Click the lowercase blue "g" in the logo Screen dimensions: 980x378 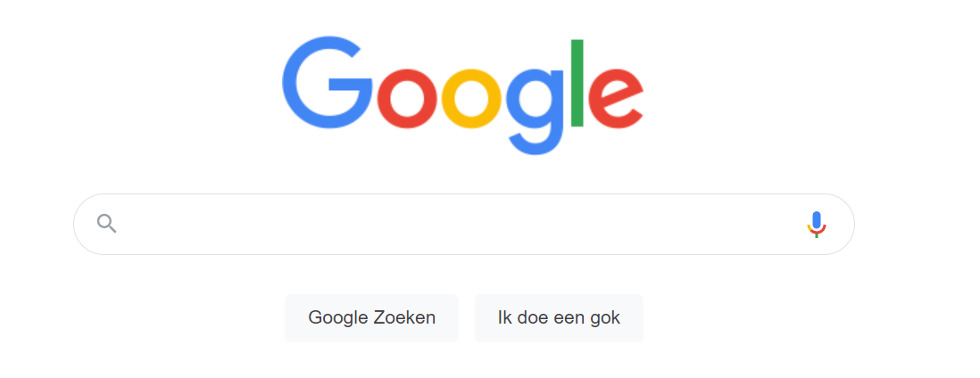[x=535, y=111]
